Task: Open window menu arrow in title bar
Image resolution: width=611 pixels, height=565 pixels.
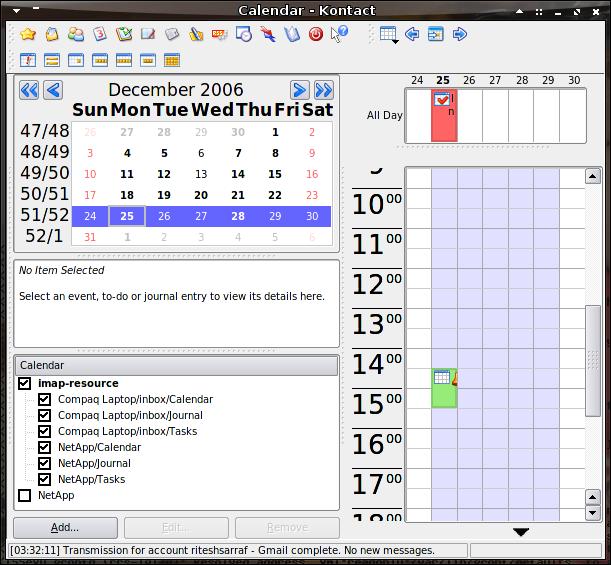Action: pyautogui.click(x=16, y=11)
